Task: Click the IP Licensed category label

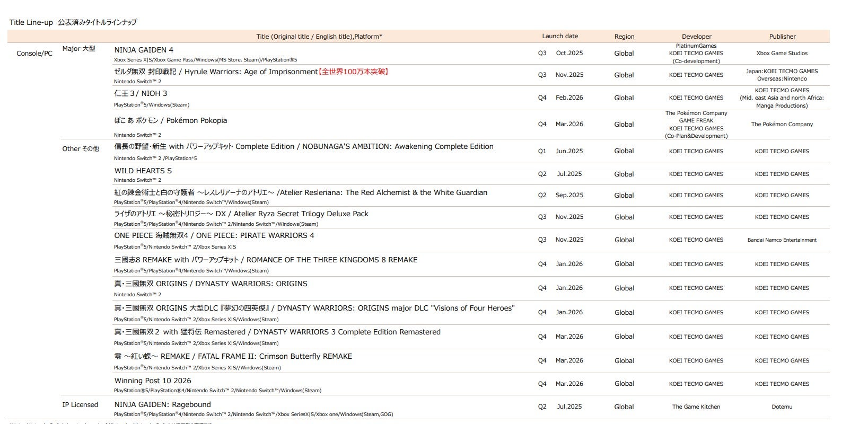Action: click(80, 405)
